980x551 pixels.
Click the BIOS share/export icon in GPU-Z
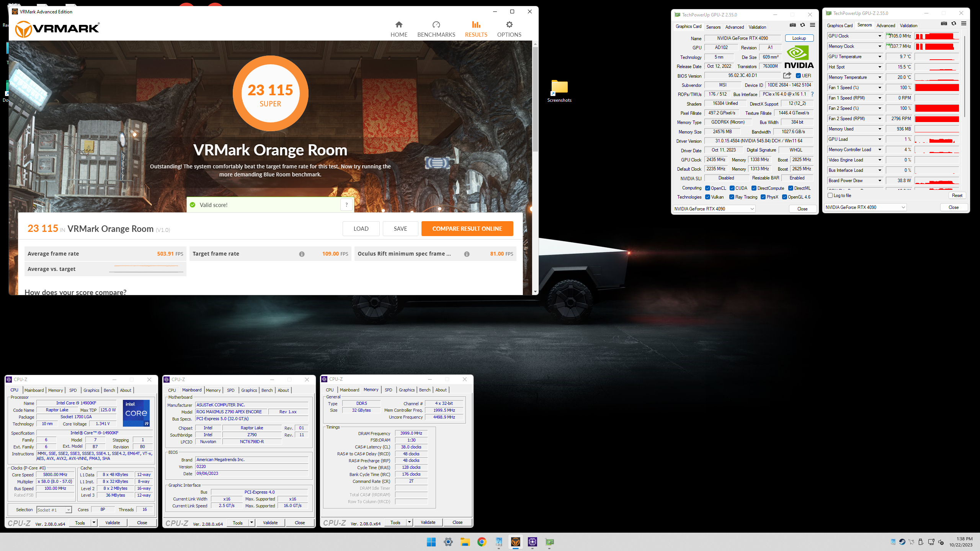787,75
